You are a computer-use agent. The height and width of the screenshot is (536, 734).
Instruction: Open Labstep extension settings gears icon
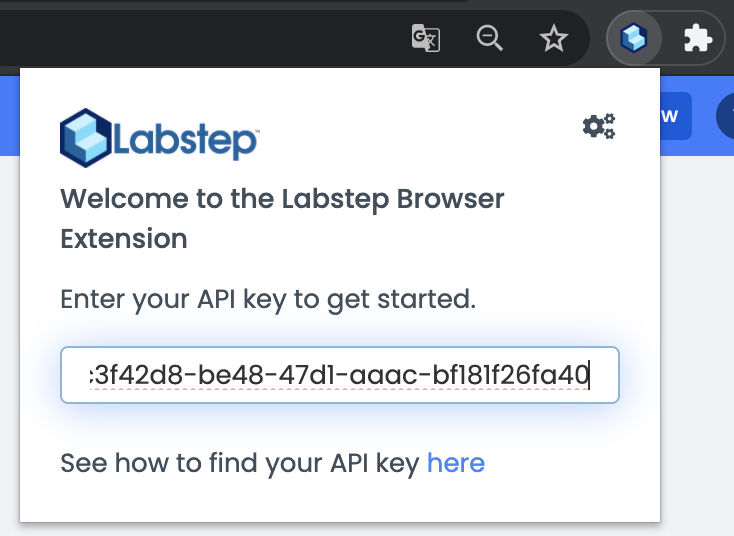[x=598, y=126]
